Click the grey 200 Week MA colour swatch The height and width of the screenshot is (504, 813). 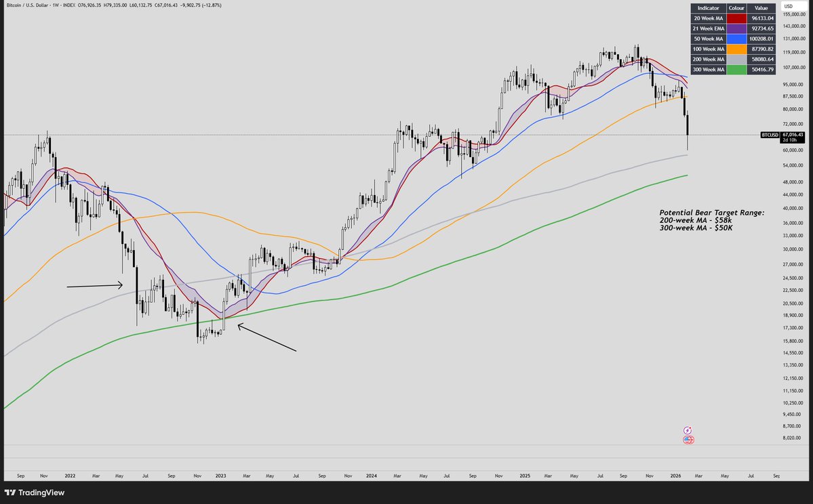click(736, 60)
